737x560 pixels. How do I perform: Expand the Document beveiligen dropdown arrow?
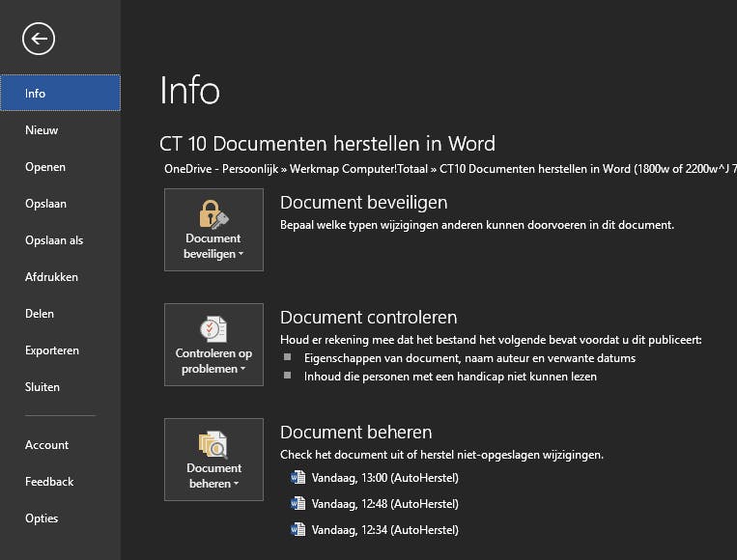click(241, 254)
